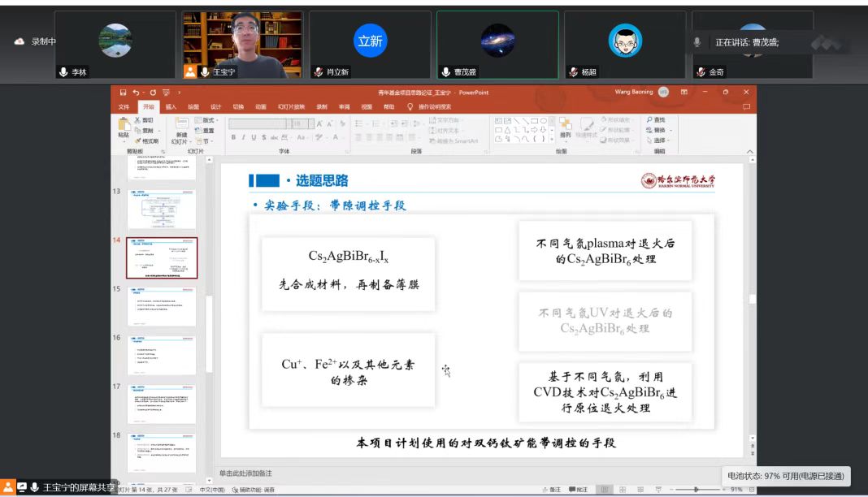The image size is (868, 497).
Task: Click the Undo arrow in title bar
Action: [x=136, y=93]
